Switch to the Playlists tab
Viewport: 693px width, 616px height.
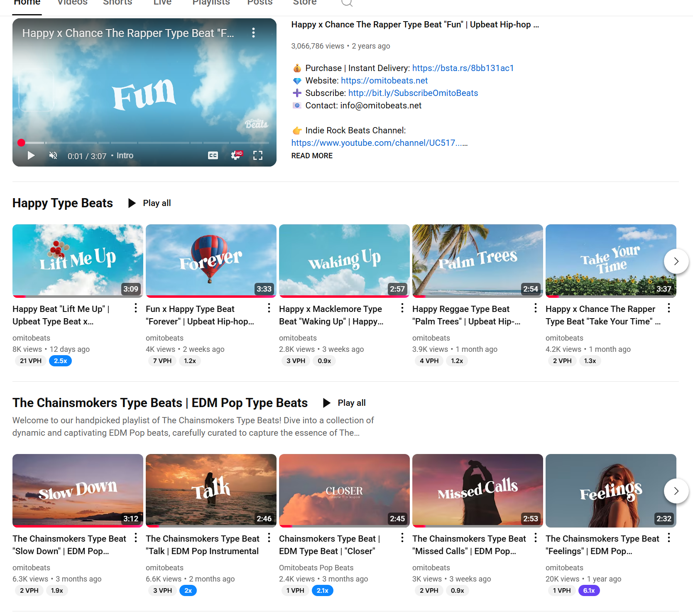(211, 3)
